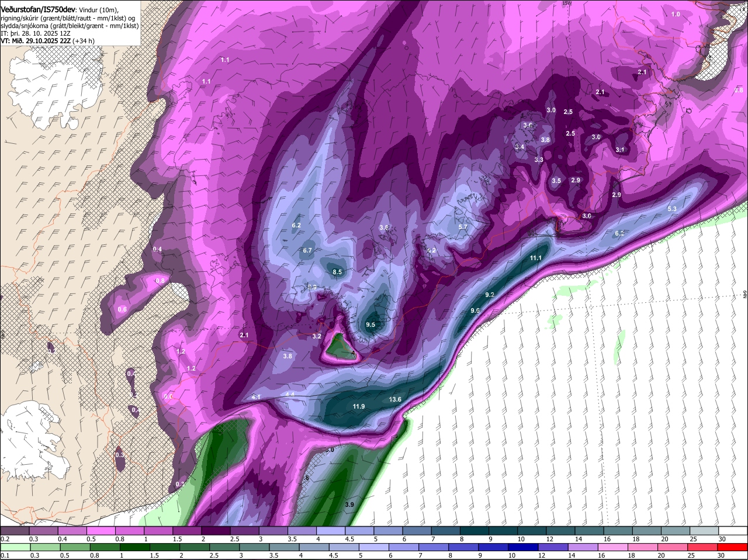Click the 1.0 value on the map
Viewport: 748px width, 560px height.
[x=676, y=14]
